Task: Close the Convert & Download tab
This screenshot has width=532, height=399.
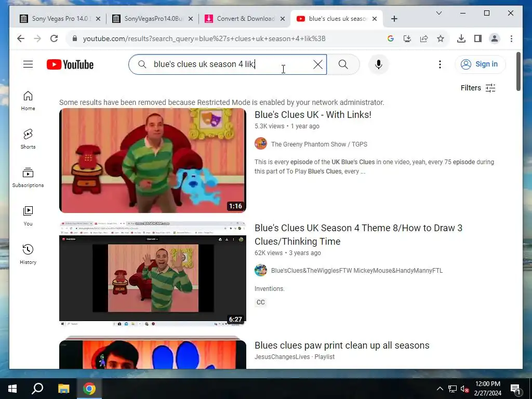Action: pyautogui.click(x=282, y=19)
